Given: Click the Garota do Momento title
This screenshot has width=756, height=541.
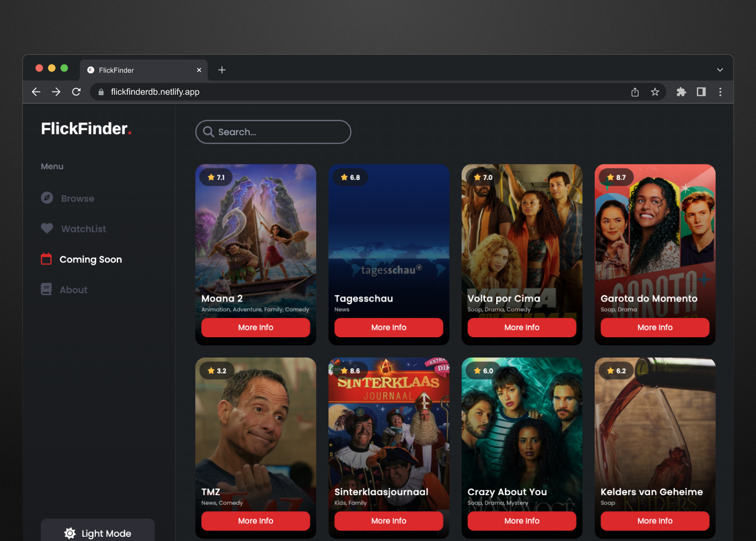Looking at the screenshot, I should [649, 298].
